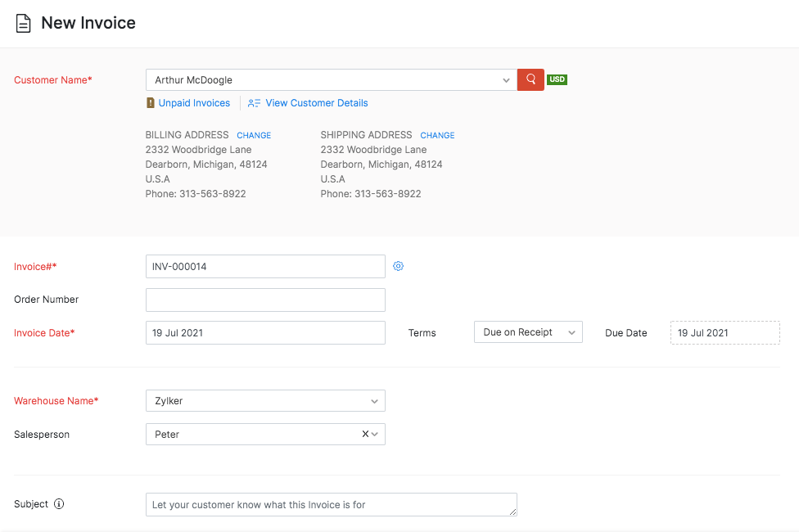Click the New Invoice document icon
This screenshot has height=532, width=799.
(x=23, y=23)
